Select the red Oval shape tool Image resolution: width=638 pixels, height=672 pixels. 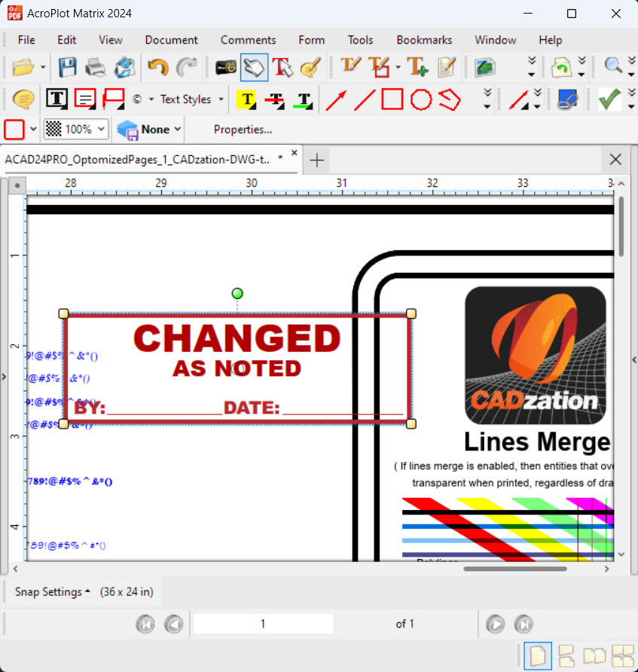(420, 99)
